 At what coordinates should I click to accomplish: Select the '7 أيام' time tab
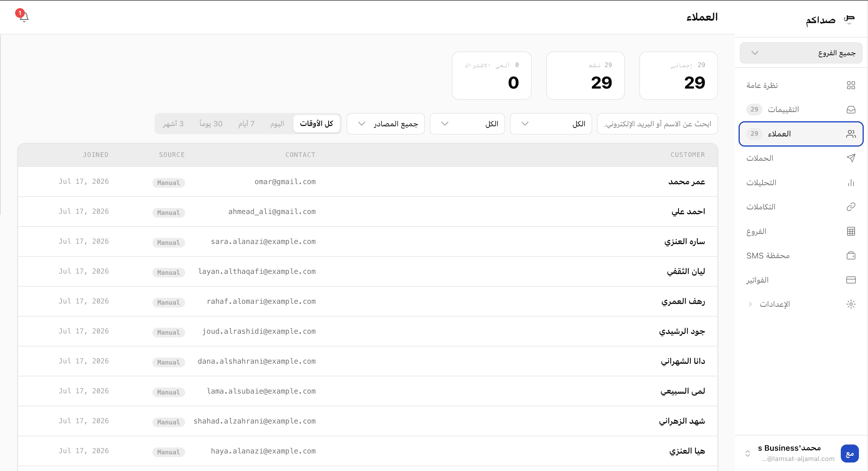pyautogui.click(x=246, y=124)
